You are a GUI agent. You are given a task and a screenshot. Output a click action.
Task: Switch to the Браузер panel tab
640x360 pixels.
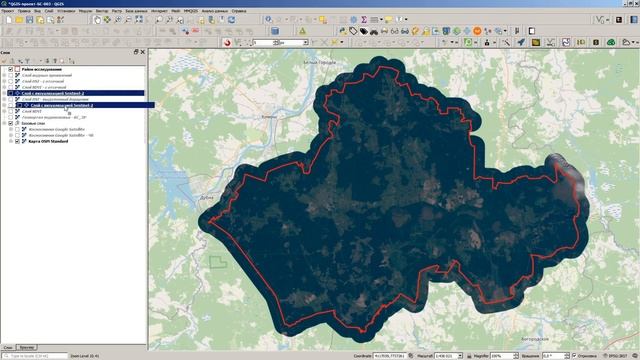tap(27, 347)
